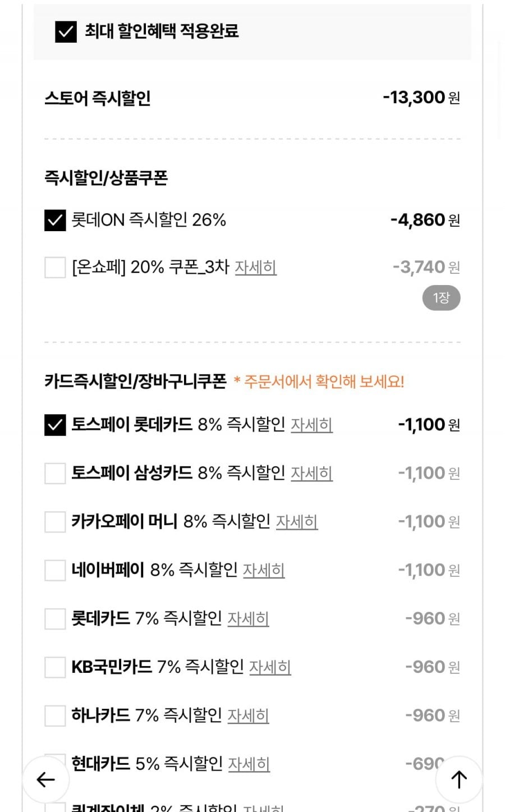The image size is (505, 812).
Task: Tap the back arrow button
Action: [45, 779]
